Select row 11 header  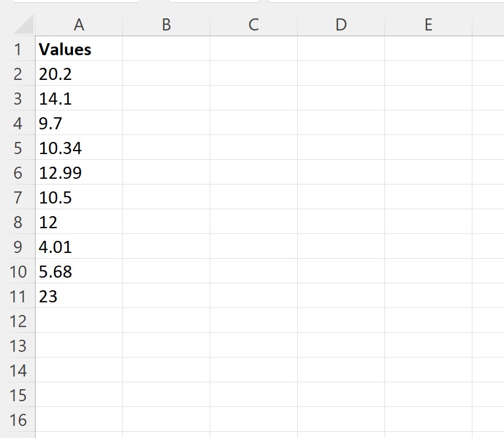[19, 296]
